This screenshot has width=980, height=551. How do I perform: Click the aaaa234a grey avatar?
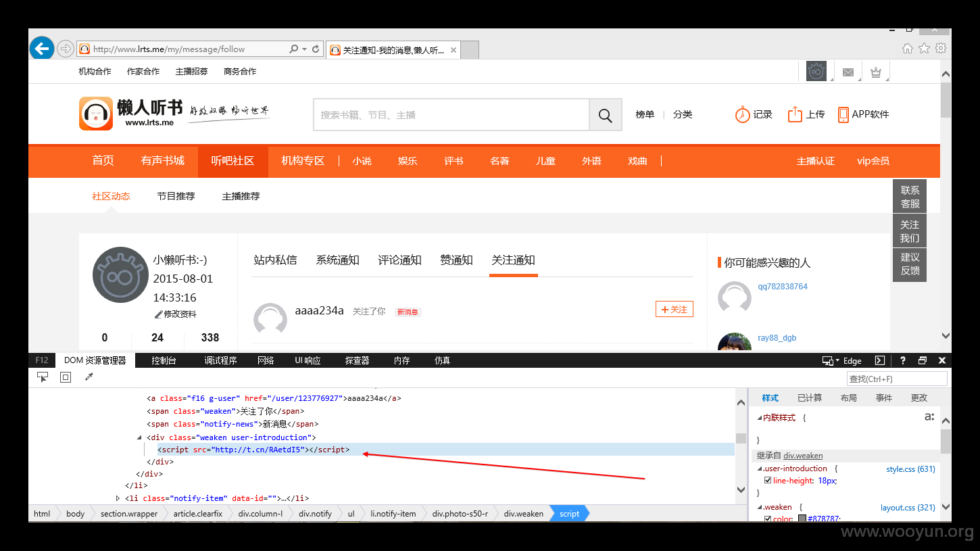(x=270, y=319)
